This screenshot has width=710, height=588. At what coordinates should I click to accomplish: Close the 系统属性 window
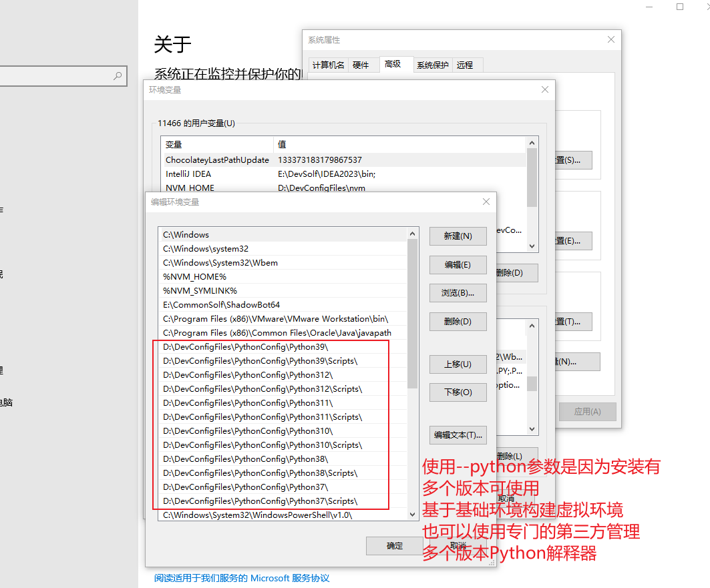pyautogui.click(x=611, y=39)
